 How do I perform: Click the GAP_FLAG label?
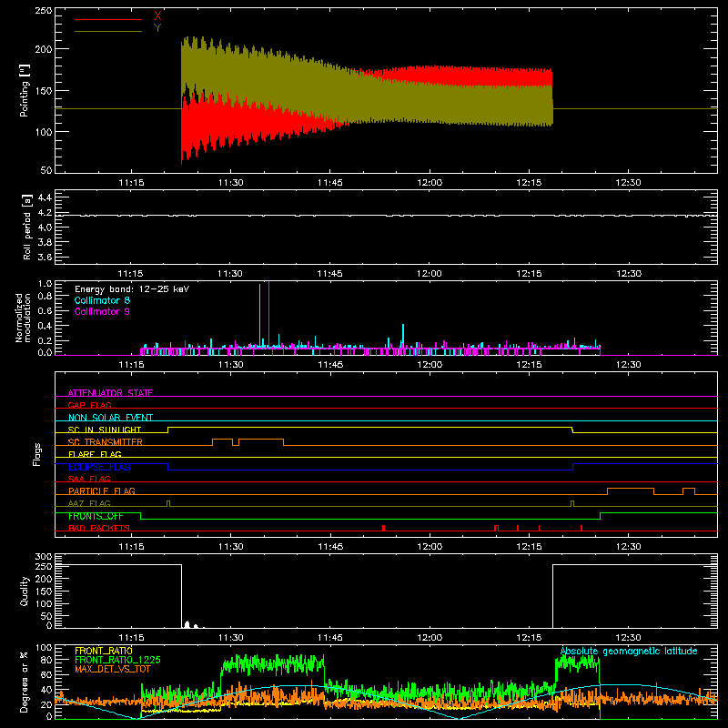pos(89,405)
